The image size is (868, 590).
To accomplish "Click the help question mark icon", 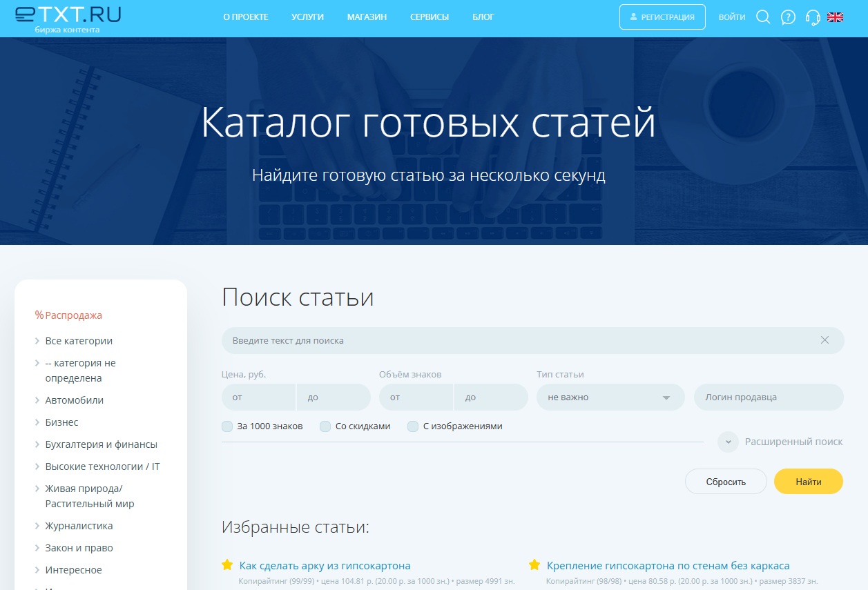I will coord(788,17).
